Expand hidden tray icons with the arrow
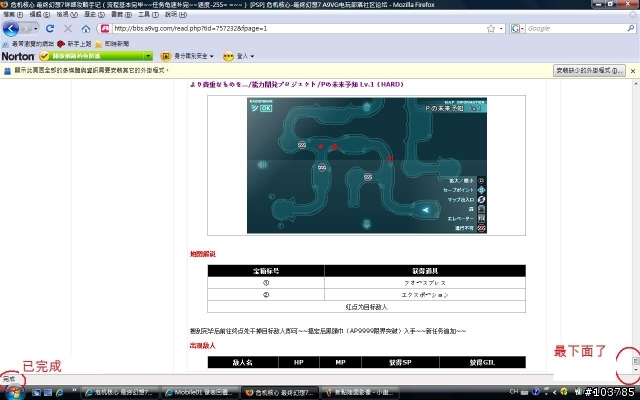 tap(555, 392)
